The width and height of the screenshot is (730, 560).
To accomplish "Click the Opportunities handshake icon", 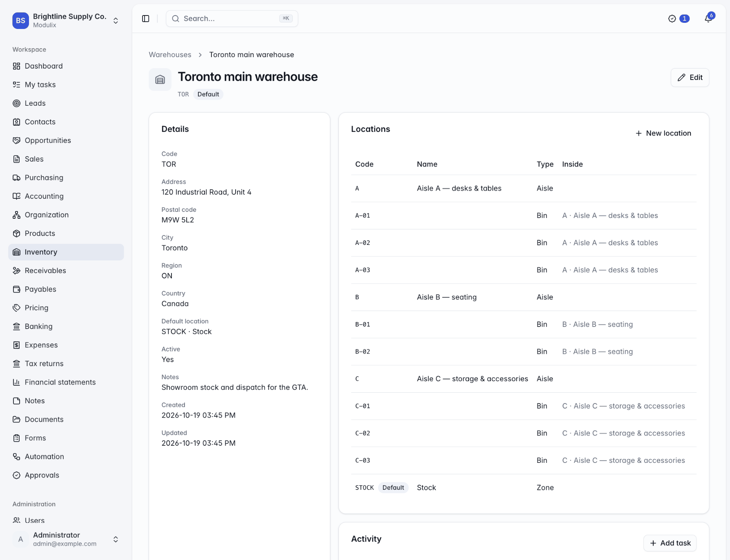I will click(x=16, y=140).
